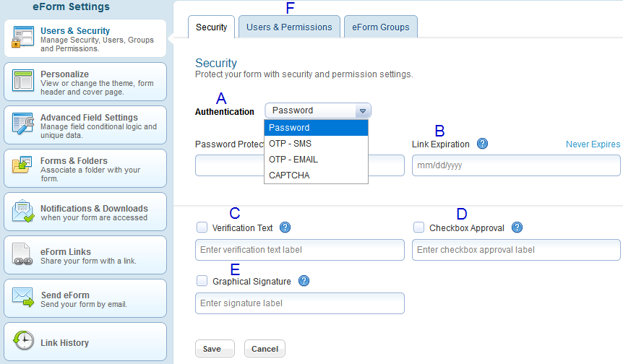The image size is (623, 364).
Task: Open Users & Security settings icon
Action: pyautogui.click(x=22, y=37)
